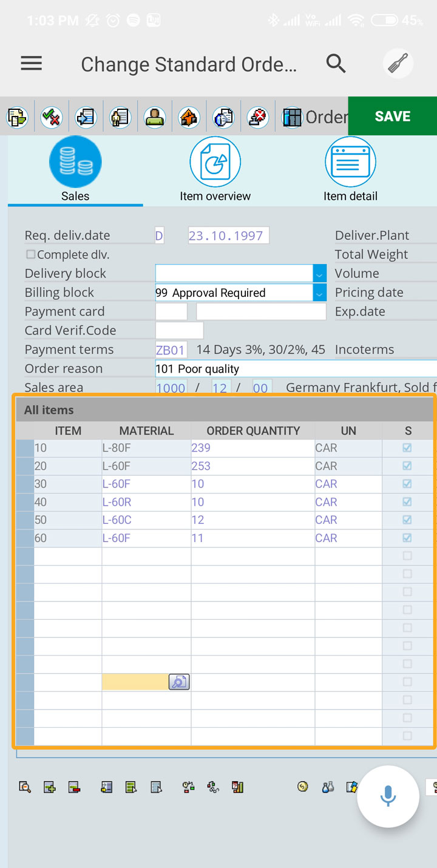Click the insert item icon with green plus
Screen dimensions: 437x868
coord(50,787)
